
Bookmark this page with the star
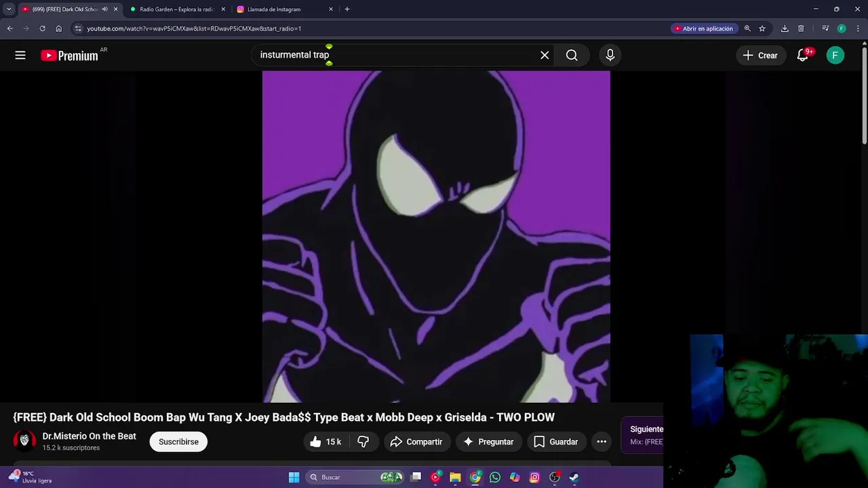pos(762,28)
